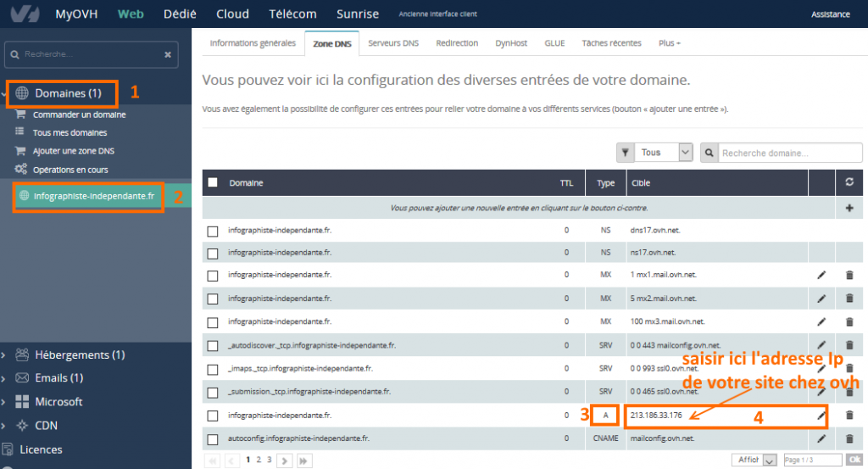Open the Affich rows-per-page dropdown
The width and height of the screenshot is (868, 469).
coord(754,460)
